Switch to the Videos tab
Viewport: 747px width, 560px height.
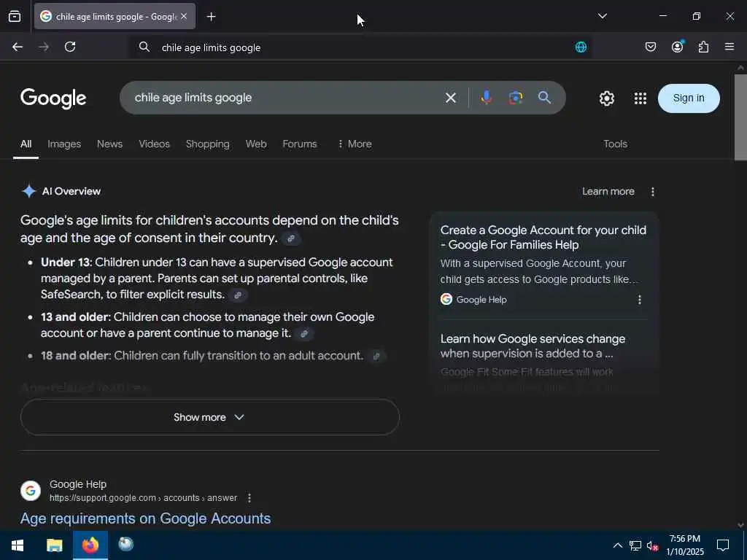[154, 144]
